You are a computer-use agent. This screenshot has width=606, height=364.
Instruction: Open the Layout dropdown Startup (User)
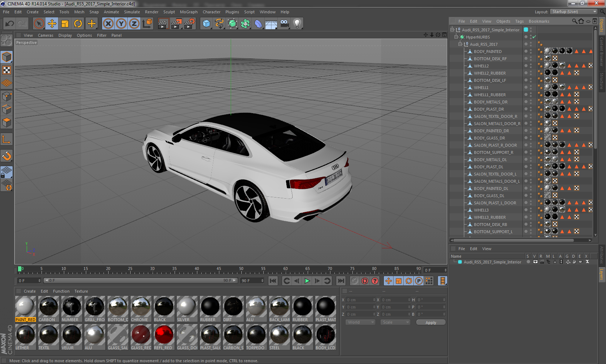click(x=574, y=12)
